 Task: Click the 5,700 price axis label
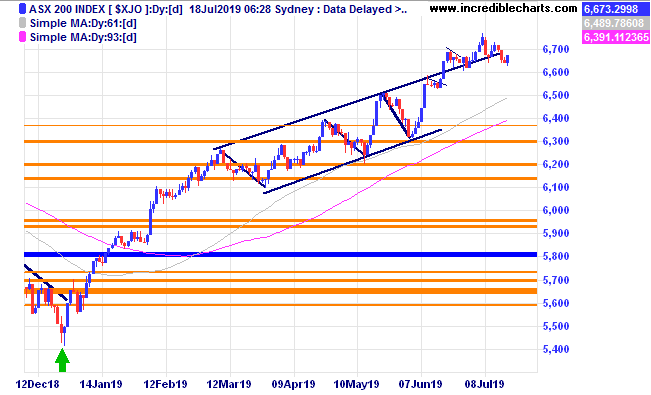pyautogui.click(x=556, y=280)
